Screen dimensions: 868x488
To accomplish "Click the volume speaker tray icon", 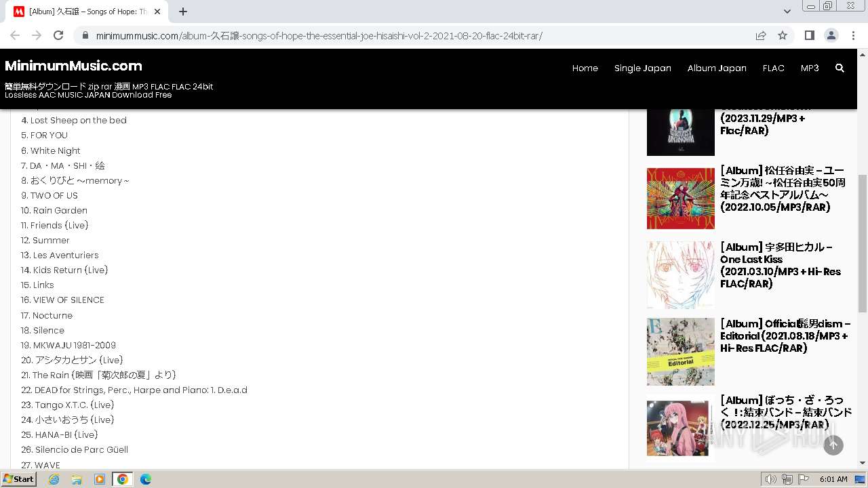I will pyautogui.click(x=771, y=479).
